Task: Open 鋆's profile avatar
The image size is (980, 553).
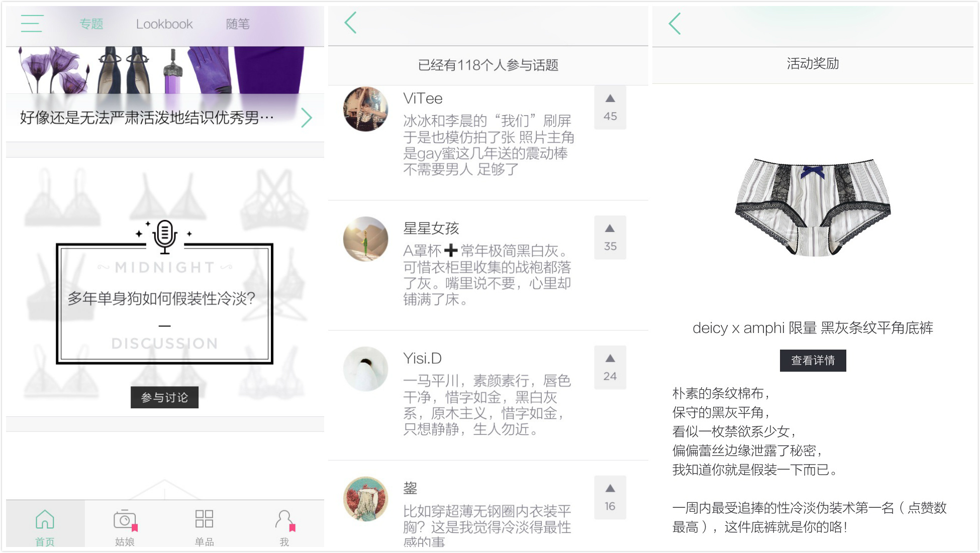Action: 365,499
